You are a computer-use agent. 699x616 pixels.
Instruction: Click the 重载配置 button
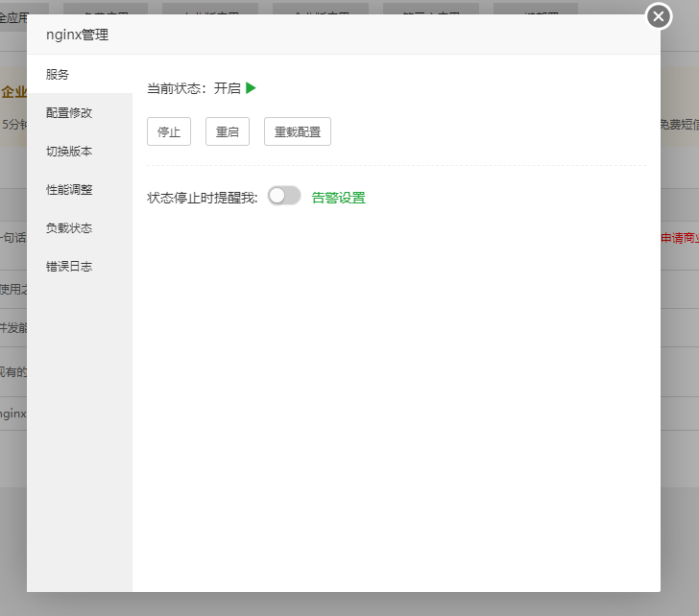point(298,131)
